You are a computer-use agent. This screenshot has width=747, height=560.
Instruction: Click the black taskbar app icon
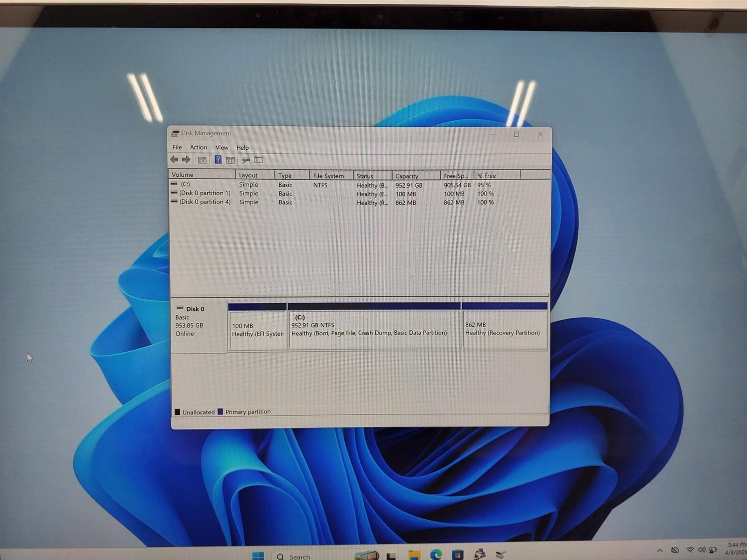[x=391, y=555]
